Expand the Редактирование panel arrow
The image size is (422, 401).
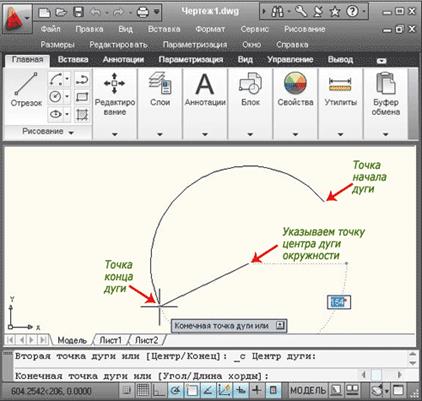115,134
